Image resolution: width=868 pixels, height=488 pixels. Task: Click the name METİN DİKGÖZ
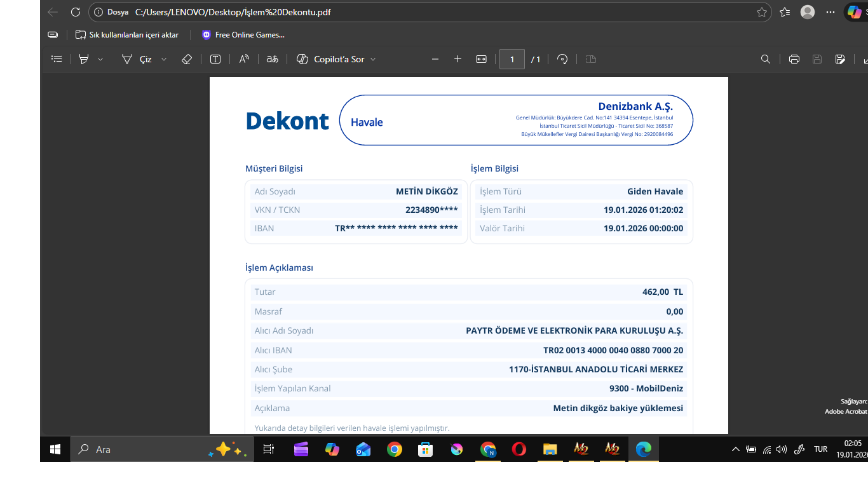[x=427, y=191]
